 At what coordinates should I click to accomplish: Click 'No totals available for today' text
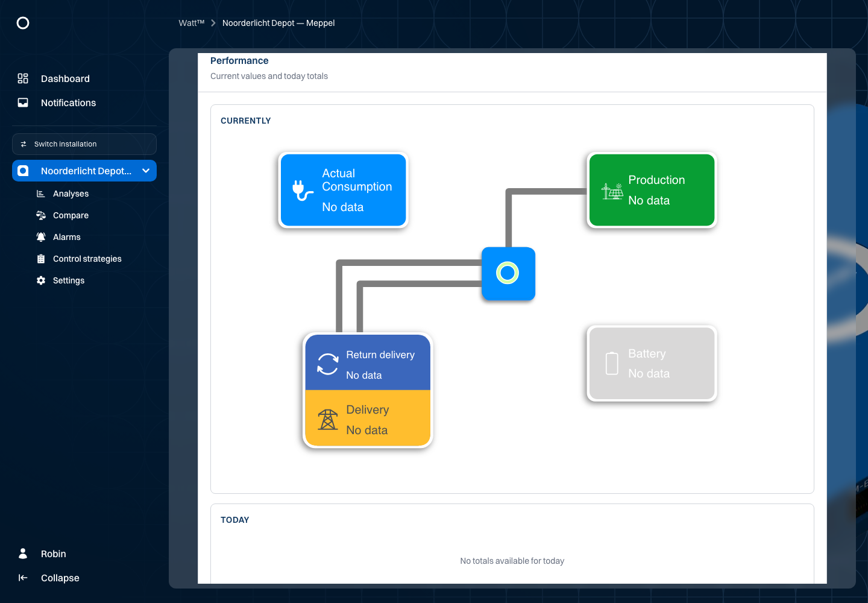tap(512, 561)
